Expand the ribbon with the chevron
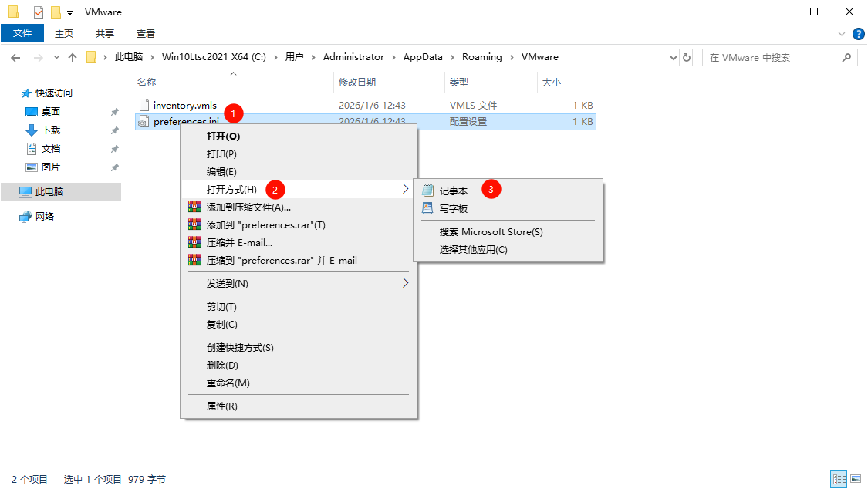 coord(842,34)
